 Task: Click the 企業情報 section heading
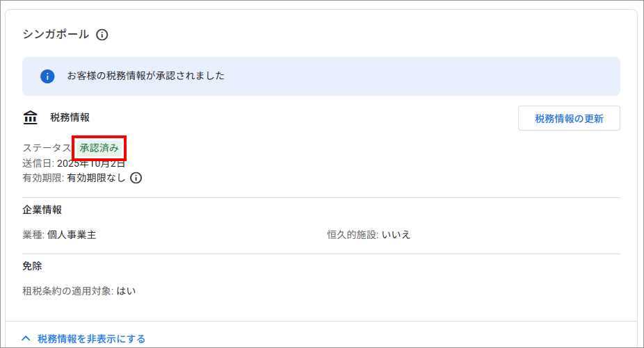42,210
